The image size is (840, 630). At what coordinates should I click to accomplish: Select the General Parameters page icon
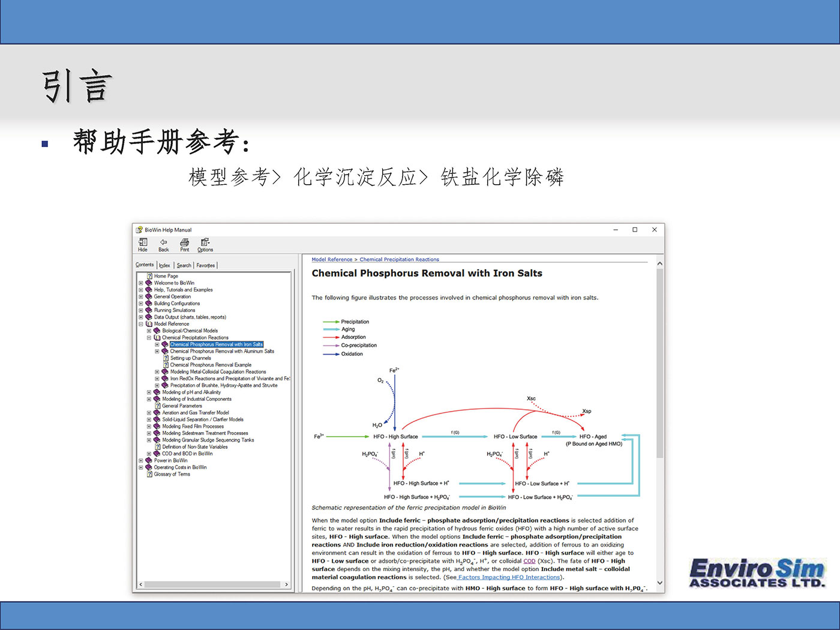158,406
